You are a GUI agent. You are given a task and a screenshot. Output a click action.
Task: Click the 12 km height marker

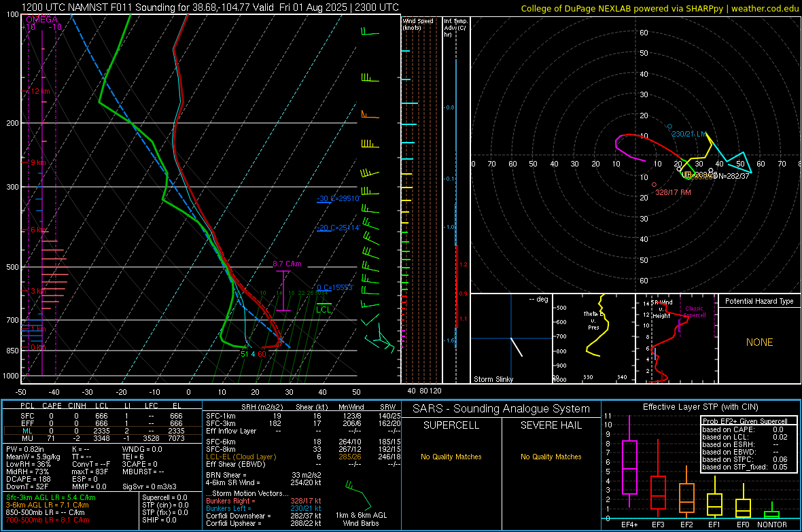pos(41,91)
